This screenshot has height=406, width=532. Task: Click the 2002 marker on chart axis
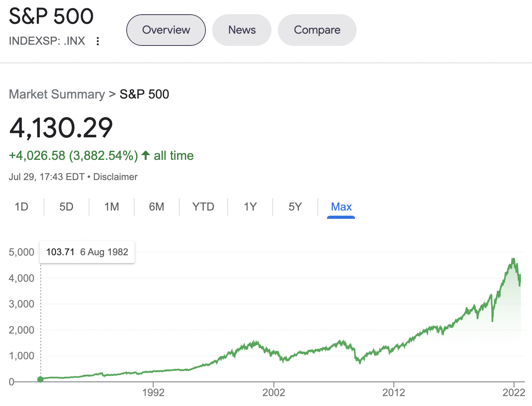274,392
